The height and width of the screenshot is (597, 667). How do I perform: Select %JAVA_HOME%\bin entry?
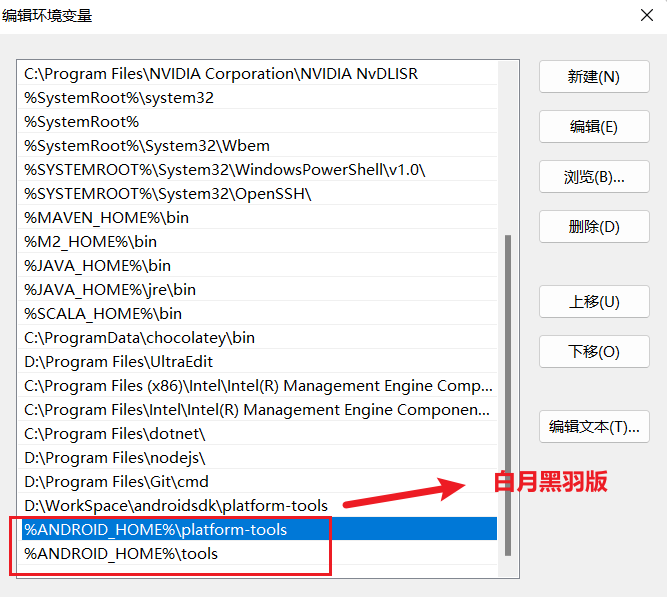[257, 266]
